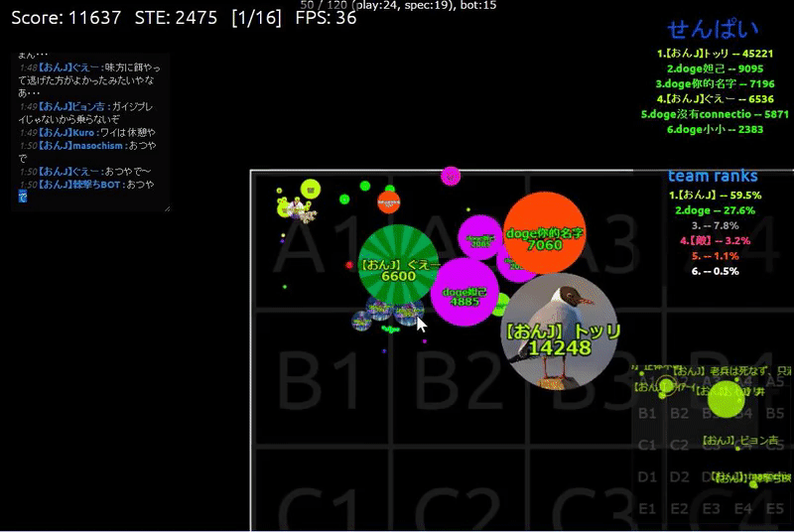
Task: Click the 1:50 ぐえー message おつやで〜
Action: tap(85, 171)
